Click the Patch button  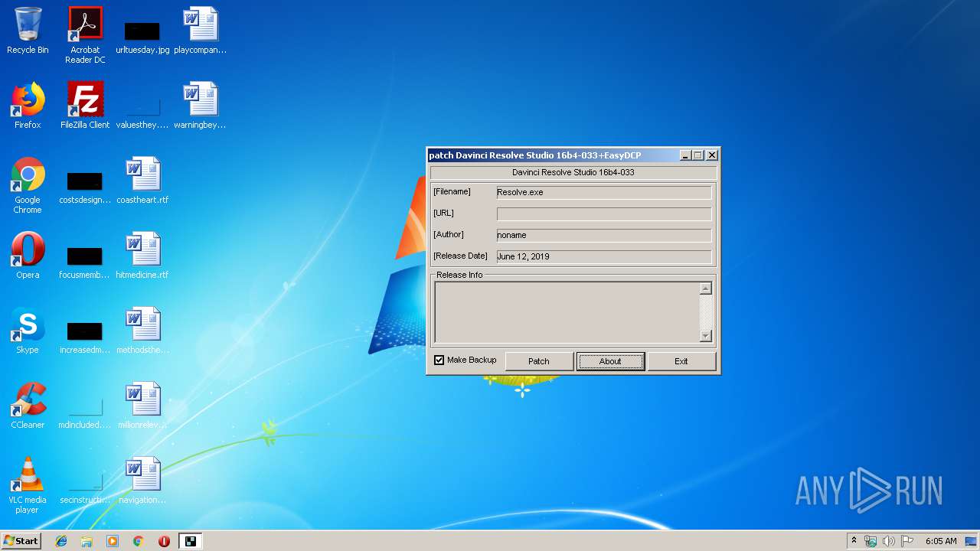pyautogui.click(x=539, y=361)
